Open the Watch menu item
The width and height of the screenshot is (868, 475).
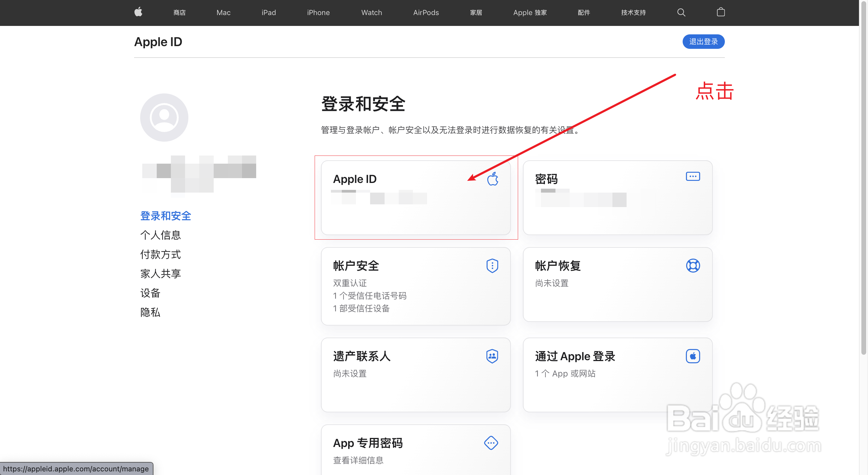tap(371, 12)
